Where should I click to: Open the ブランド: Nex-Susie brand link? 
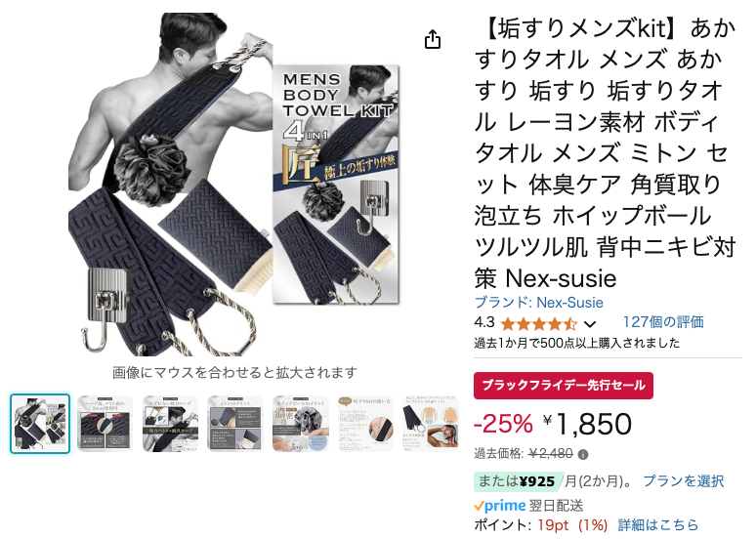538,303
